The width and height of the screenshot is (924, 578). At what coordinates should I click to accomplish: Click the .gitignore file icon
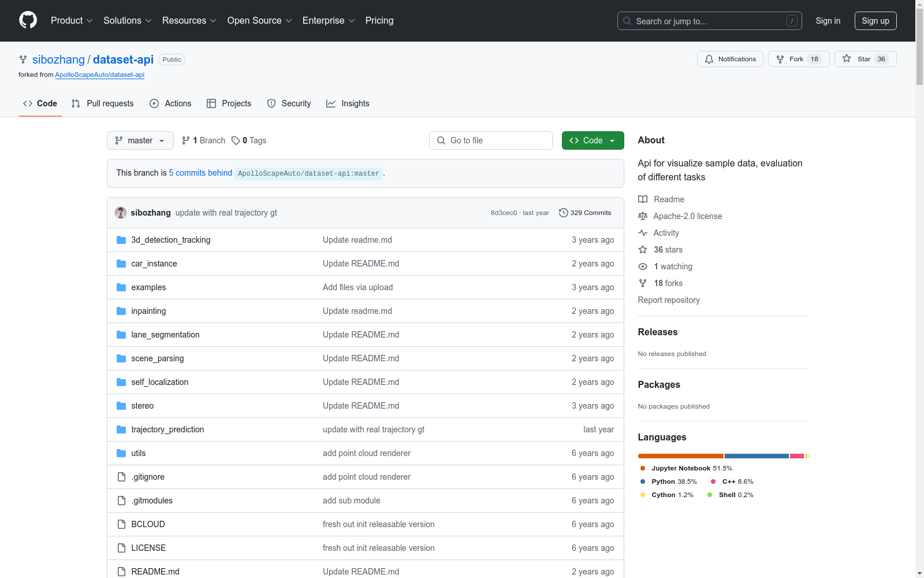(x=121, y=477)
